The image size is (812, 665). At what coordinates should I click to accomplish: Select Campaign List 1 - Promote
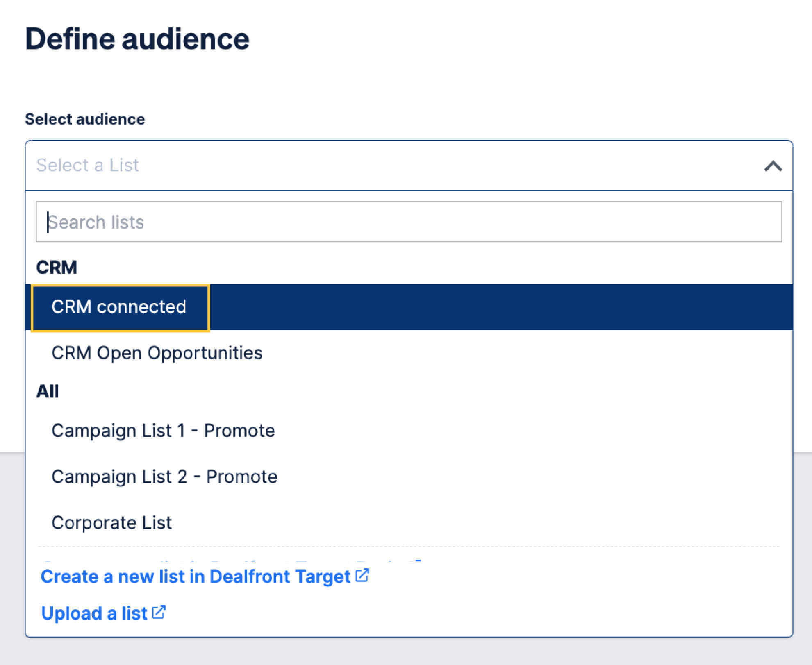point(163,430)
